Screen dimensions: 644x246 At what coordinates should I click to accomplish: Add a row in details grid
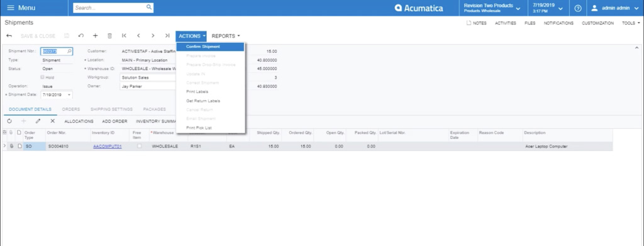(23, 121)
